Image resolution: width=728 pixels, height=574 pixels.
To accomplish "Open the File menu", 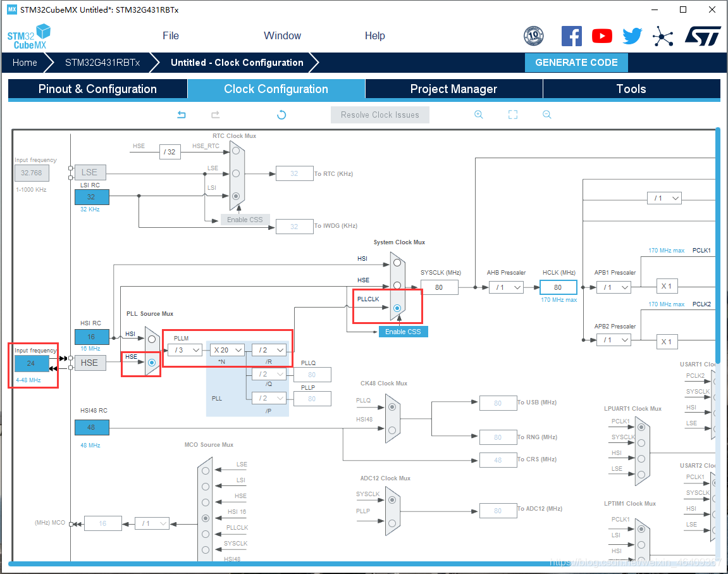I will pyautogui.click(x=170, y=36).
